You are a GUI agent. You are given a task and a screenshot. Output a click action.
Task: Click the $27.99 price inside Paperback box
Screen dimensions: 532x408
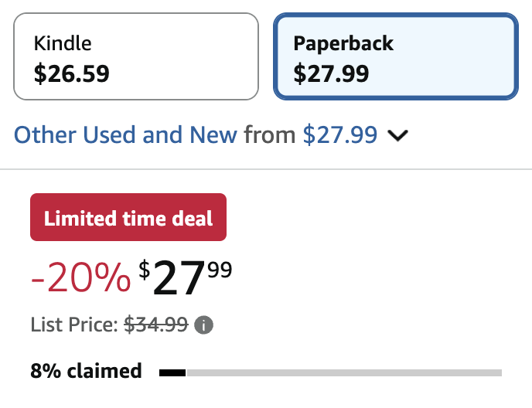[331, 73]
